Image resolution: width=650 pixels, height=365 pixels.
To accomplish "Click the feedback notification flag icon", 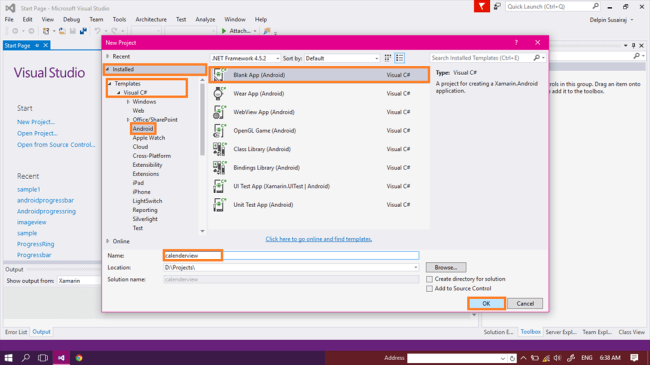I will pos(482,6).
